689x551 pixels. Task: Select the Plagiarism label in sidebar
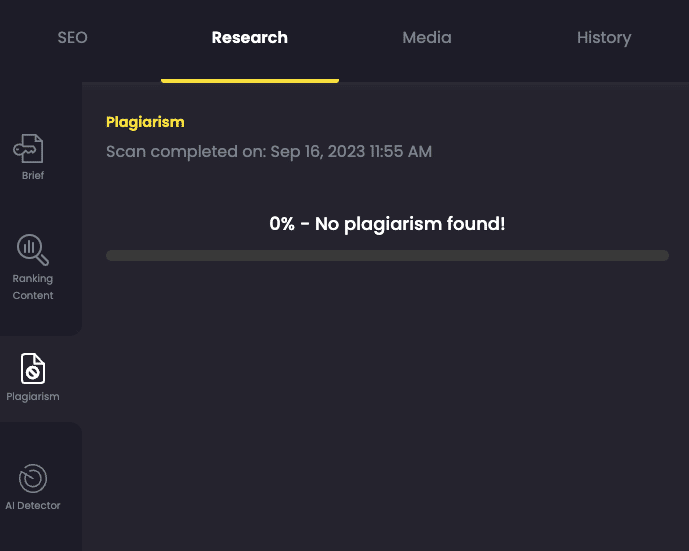tap(33, 397)
